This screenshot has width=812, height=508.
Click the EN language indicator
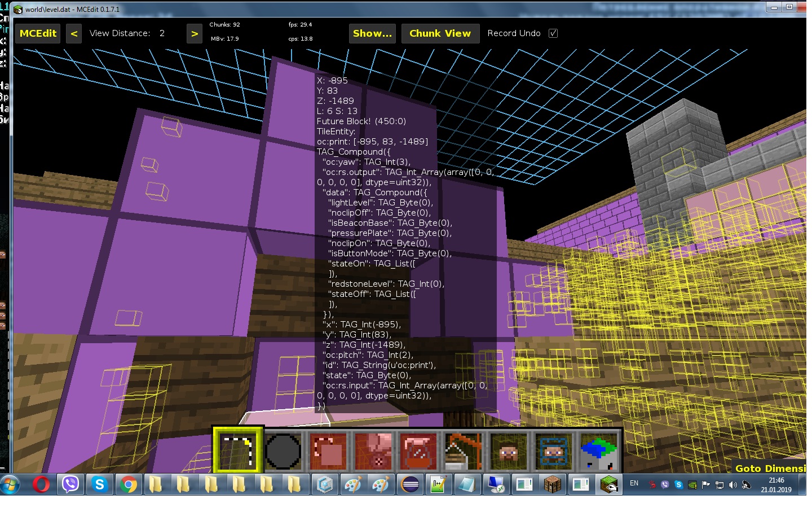coord(634,483)
